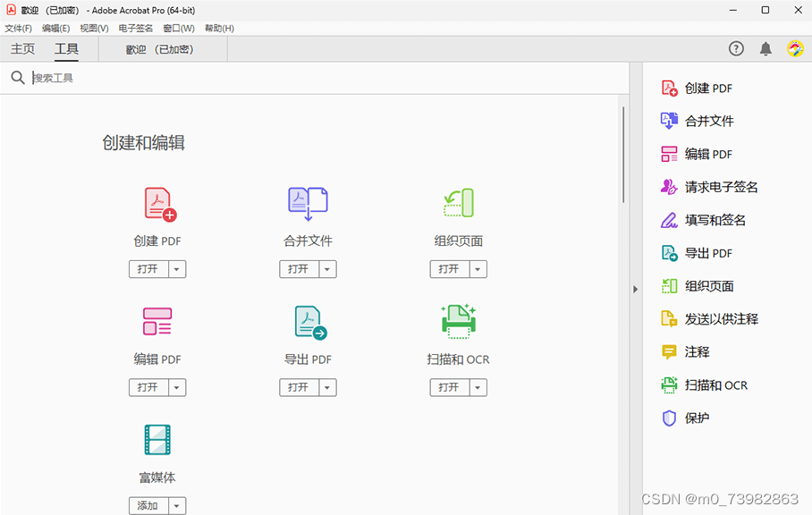Click 打开 button under 合并文件
Viewport: 812px width, 515px height.
pyautogui.click(x=300, y=269)
